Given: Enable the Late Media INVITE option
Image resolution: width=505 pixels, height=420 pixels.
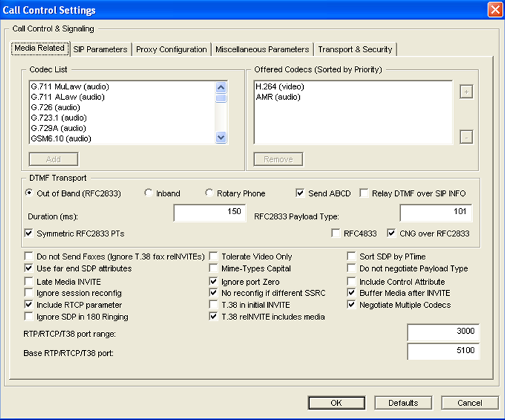Looking at the screenshot, I should [29, 281].
